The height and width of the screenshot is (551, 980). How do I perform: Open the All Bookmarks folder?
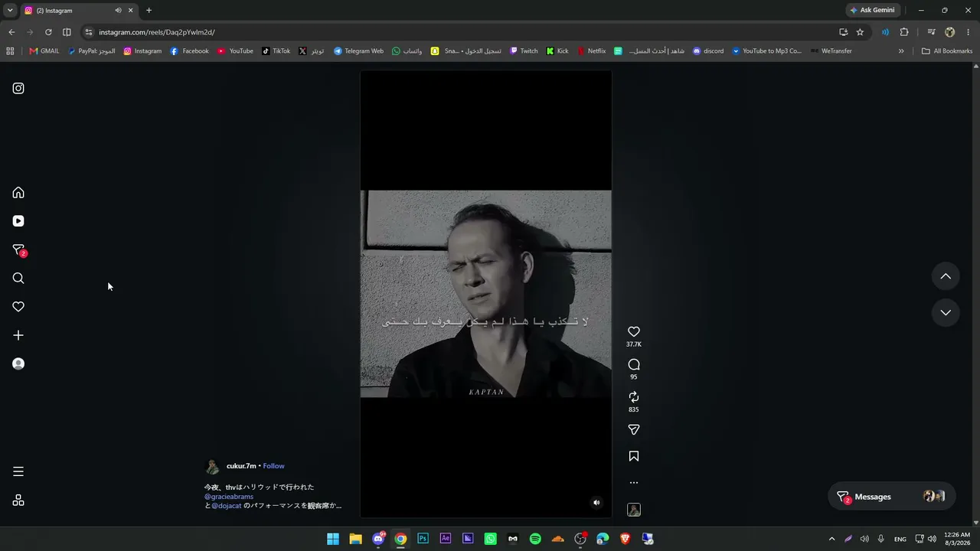tap(947, 51)
